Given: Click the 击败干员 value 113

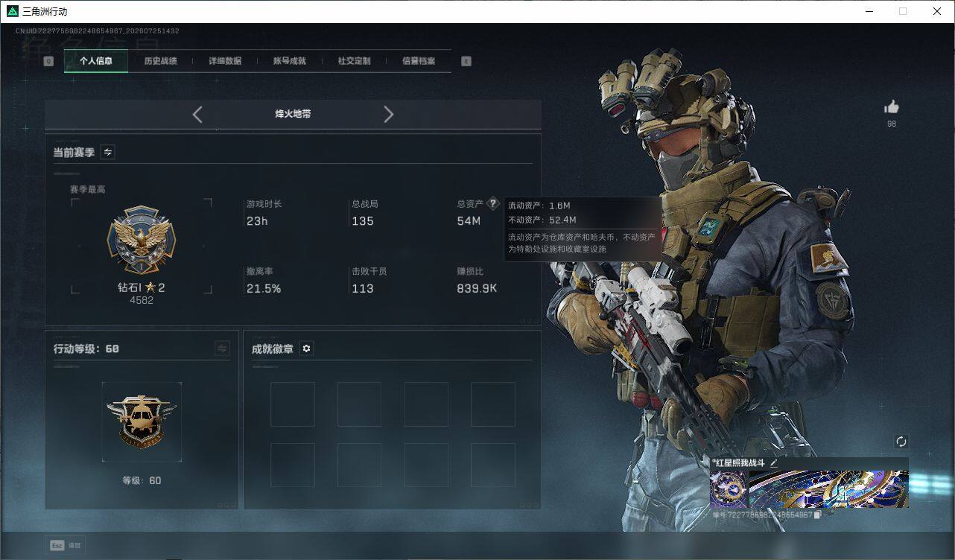Looking at the screenshot, I should 363,288.
